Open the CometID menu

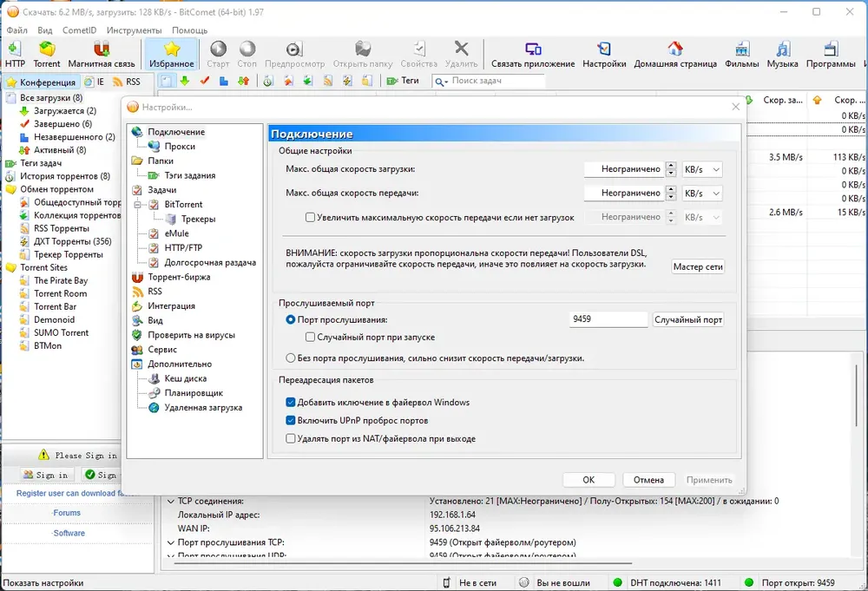click(79, 30)
